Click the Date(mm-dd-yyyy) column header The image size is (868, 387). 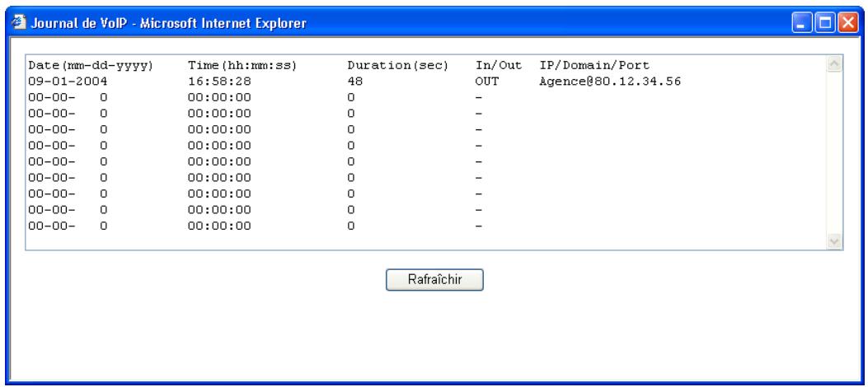tap(91, 66)
